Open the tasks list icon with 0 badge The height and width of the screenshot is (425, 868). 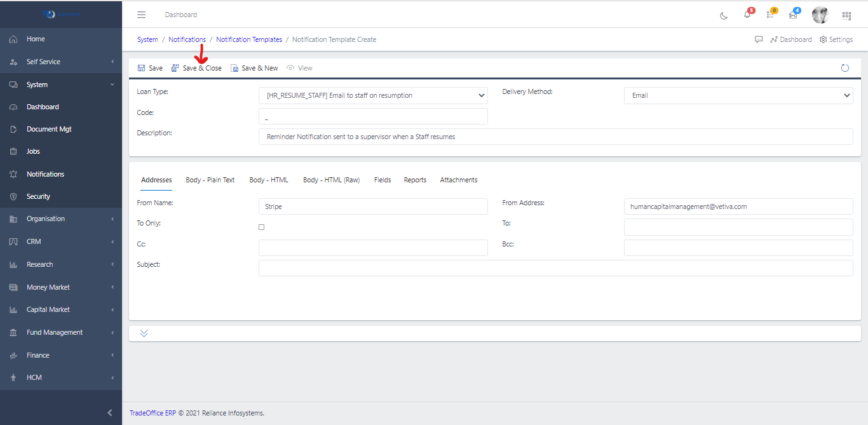(771, 15)
